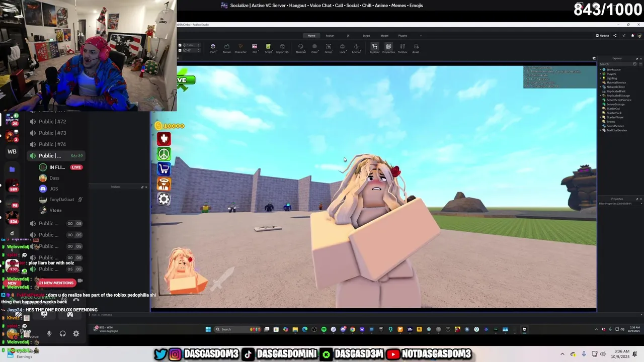
Task: Open the in-game settings gear
Action: 164,199
